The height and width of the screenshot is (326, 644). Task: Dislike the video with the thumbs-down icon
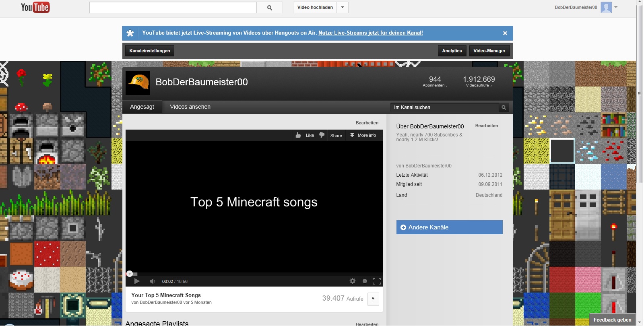tap(322, 135)
